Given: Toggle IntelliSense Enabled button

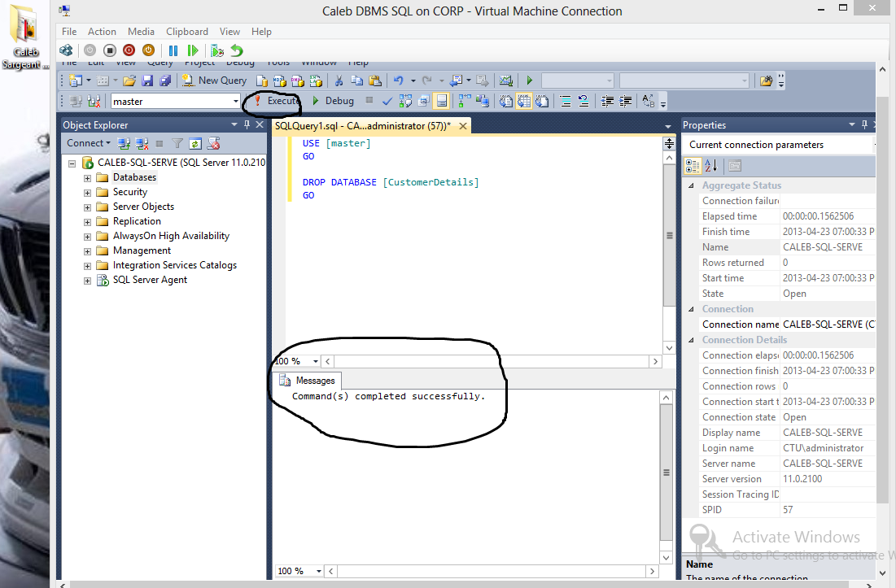Looking at the screenshot, I should (441, 101).
